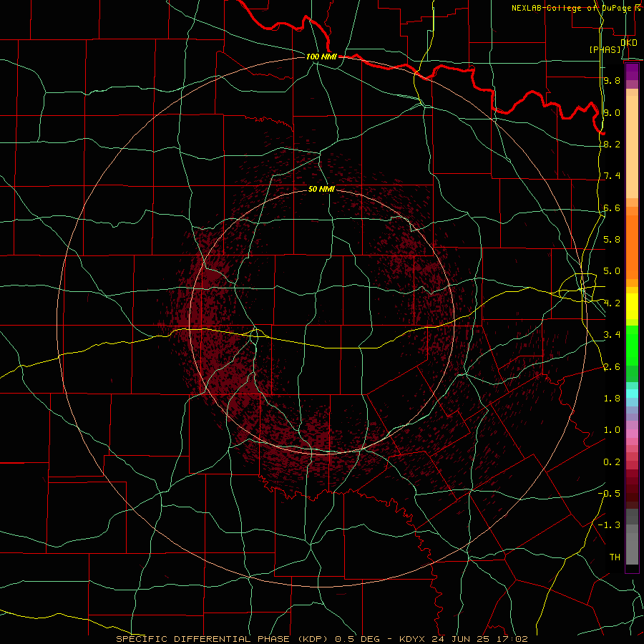
Task: Click the 6.6 value on the color scale
Action: [x=612, y=208]
